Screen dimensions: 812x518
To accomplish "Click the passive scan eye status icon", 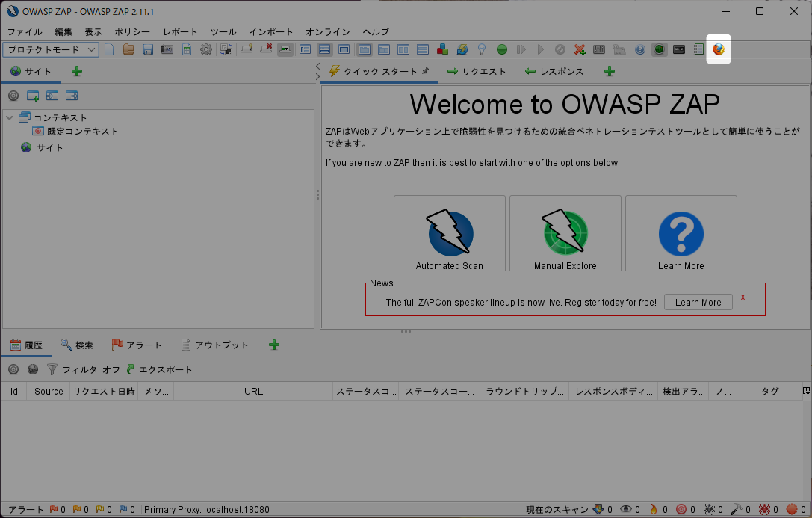I will pos(626,509).
